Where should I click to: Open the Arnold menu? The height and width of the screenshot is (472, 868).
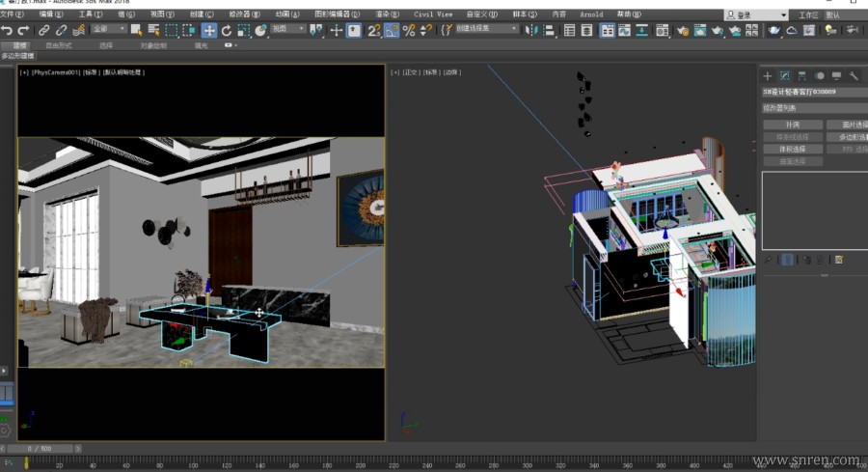tap(590, 14)
